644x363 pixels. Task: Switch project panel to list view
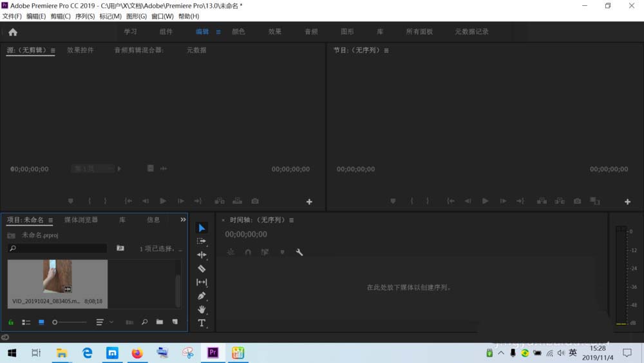26,322
